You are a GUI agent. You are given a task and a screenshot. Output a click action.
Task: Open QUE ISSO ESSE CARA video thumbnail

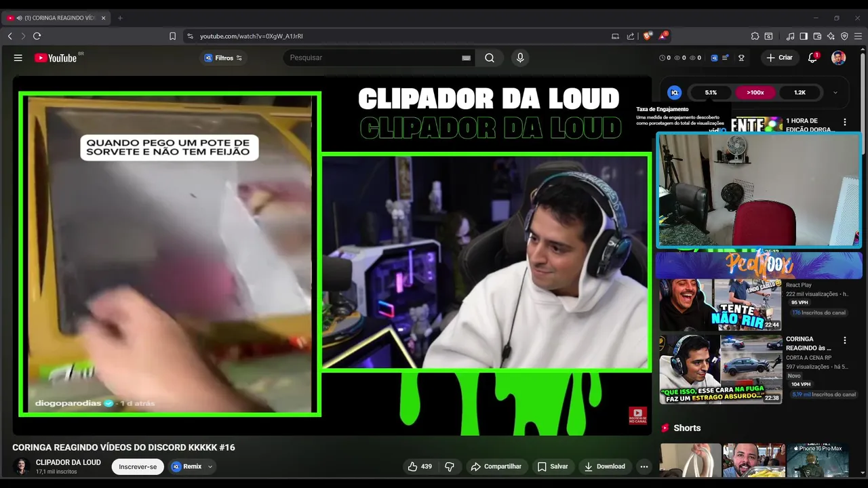pos(720,369)
